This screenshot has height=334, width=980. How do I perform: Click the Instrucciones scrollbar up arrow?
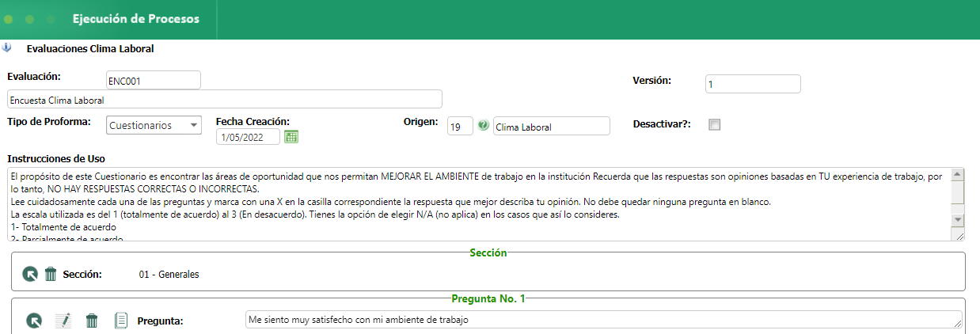pos(959,175)
